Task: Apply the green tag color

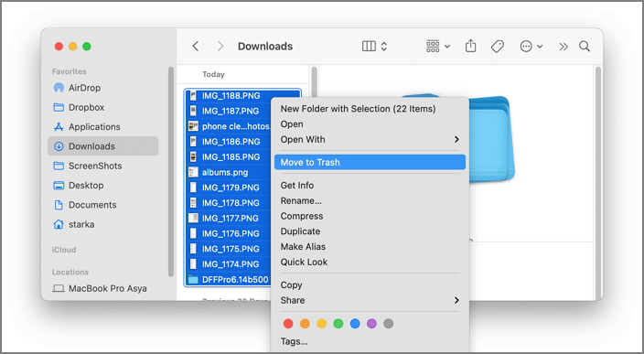Action: pos(338,324)
